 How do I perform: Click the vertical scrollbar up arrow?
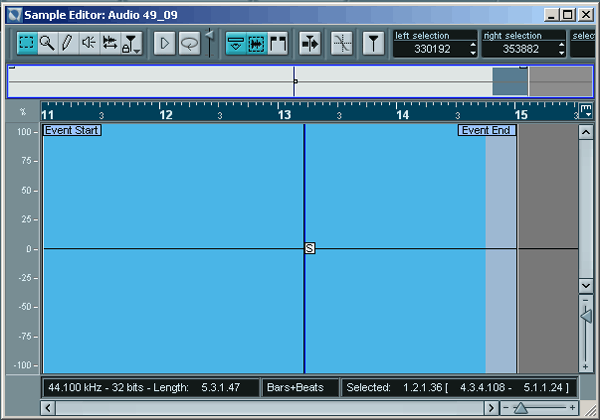tap(586, 132)
